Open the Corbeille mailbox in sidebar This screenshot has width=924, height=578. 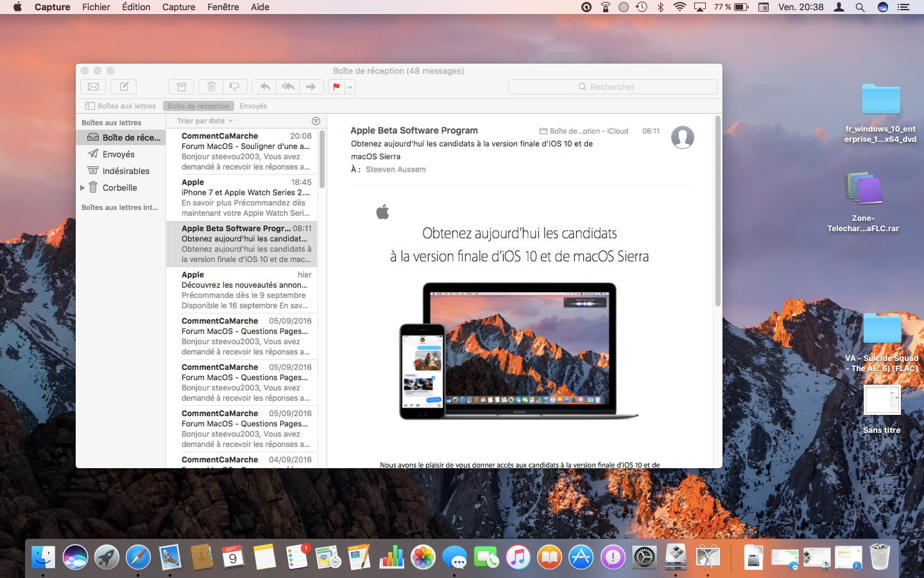[x=121, y=188]
